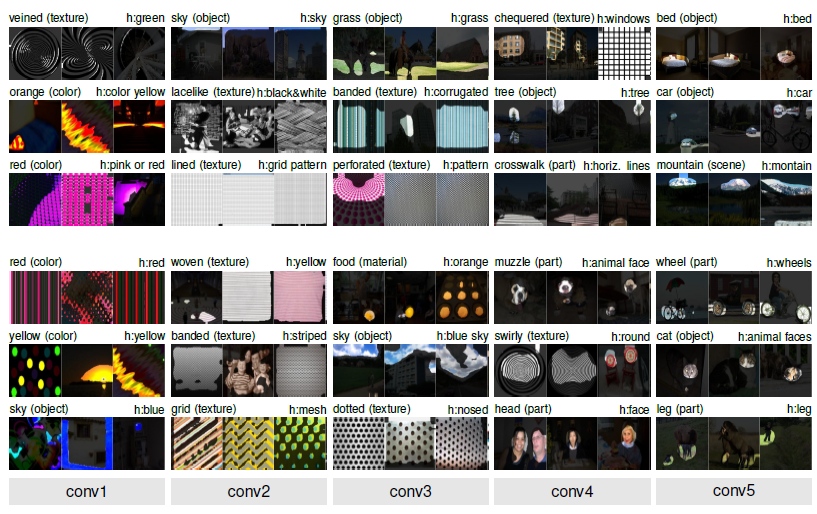
Task: Click the 'h:animal faces' annotation
Action: [x=775, y=337]
